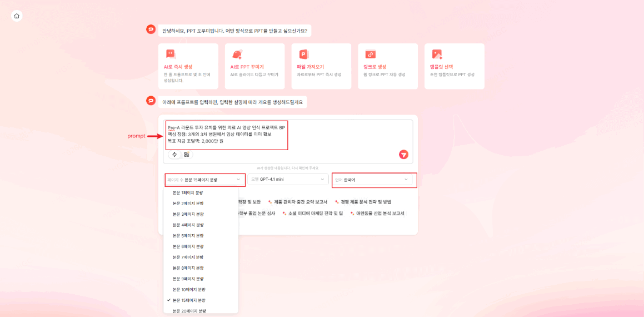Select 본문 9페이지 분량 option
Screen dimensions: 644x317
tap(201, 279)
